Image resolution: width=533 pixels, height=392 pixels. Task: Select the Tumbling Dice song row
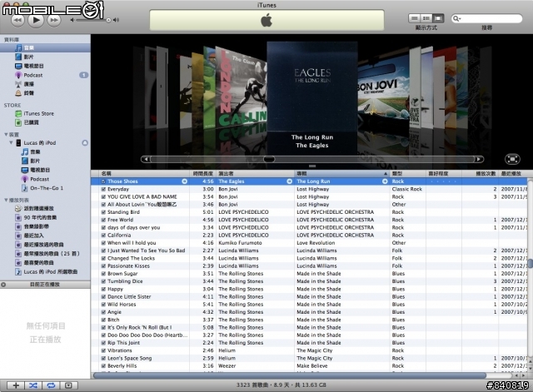click(309, 281)
